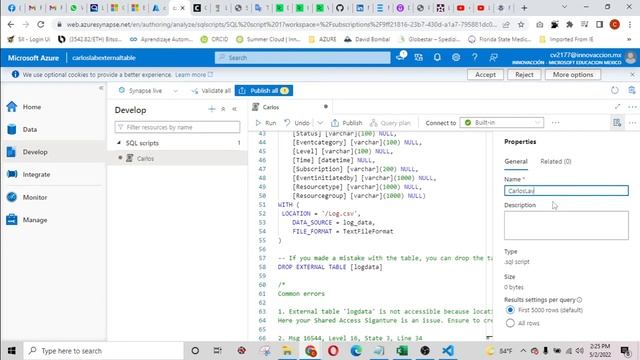Open the Azure help question mark
Image resolution: width=640 pixels, height=360 pixels.
click(x=474, y=58)
